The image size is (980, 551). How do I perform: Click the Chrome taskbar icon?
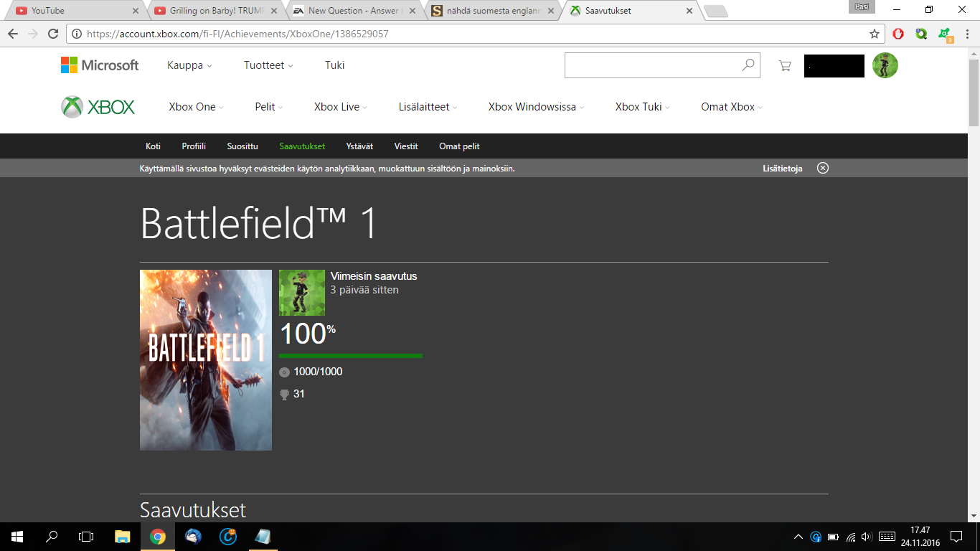158,537
